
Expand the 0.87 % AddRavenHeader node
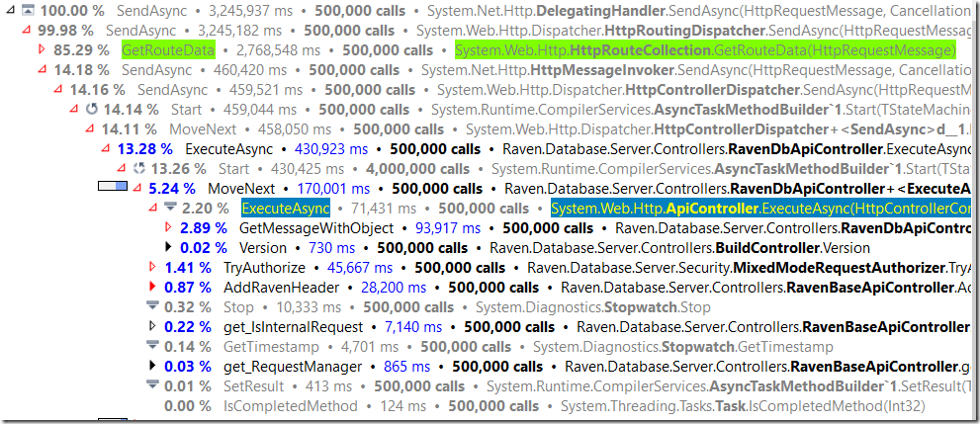tap(152, 288)
